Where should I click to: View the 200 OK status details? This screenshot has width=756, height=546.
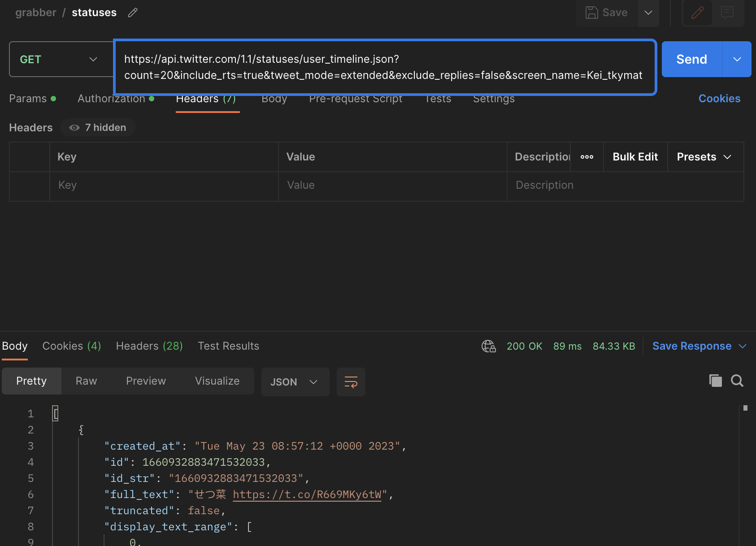click(x=525, y=346)
